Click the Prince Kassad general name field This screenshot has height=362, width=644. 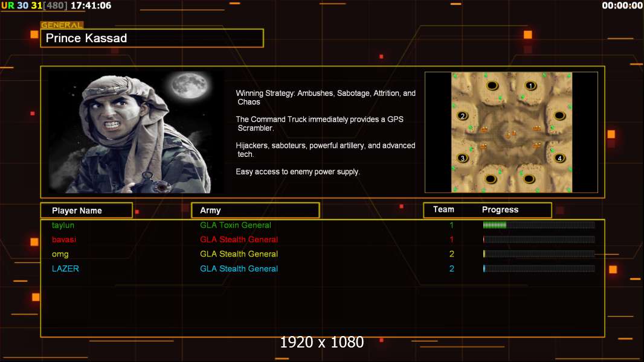[x=152, y=38]
